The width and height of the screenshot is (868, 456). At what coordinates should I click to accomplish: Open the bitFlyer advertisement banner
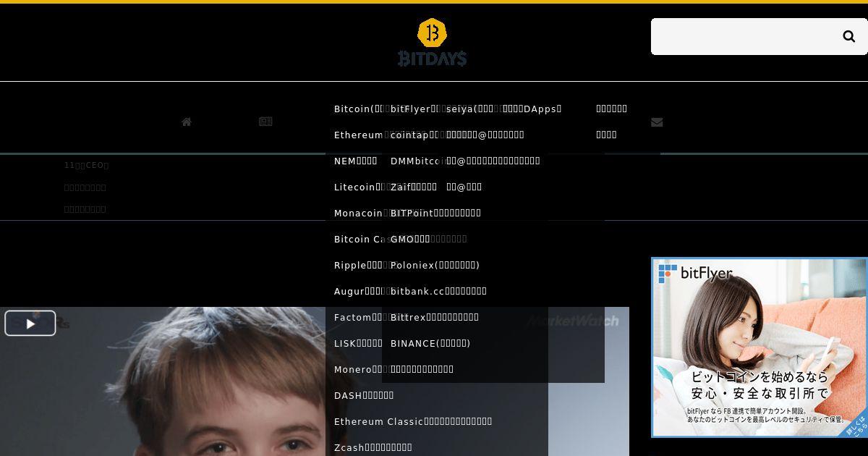(x=759, y=347)
